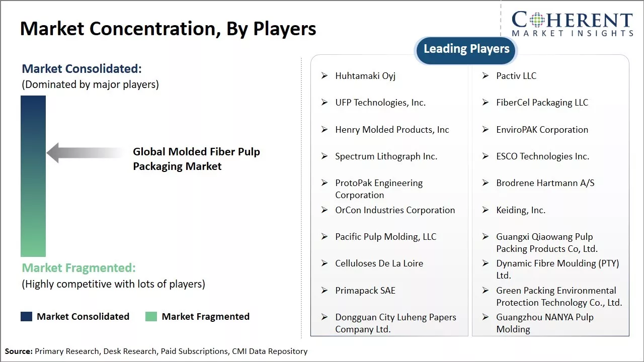Click the Market Consolidated heading
Image resolution: width=644 pixels, height=362 pixels.
click(x=82, y=69)
